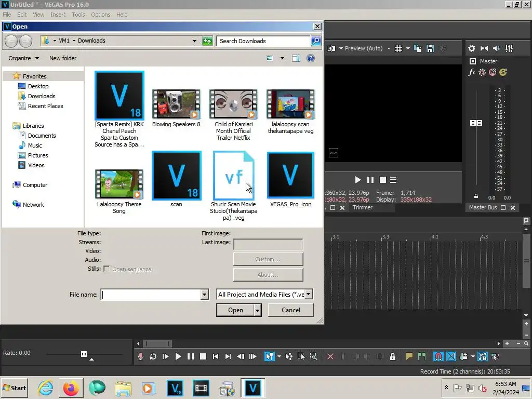532x399 pixels.
Task: Click the Master bus volume fader
Action: pyautogui.click(x=476, y=123)
